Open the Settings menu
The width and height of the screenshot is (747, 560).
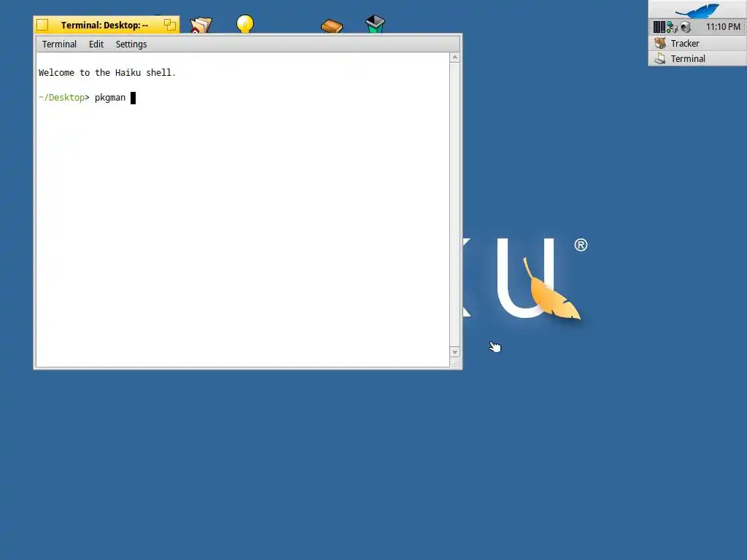[131, 44]
